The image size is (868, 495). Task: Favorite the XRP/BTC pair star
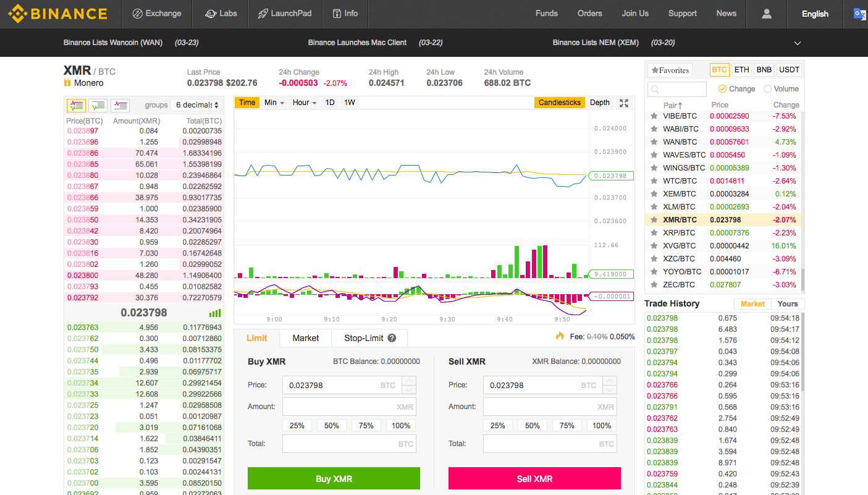point(654,233)
